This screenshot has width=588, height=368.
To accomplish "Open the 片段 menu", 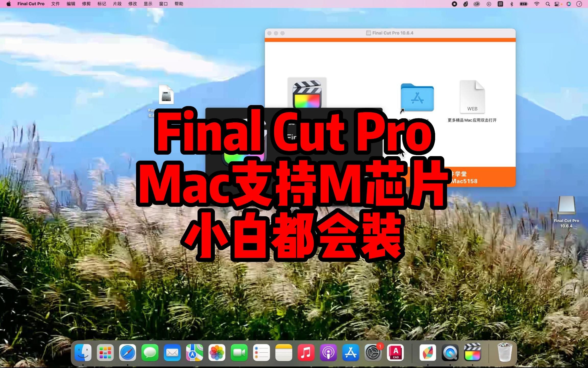I will tap(117, 4).
